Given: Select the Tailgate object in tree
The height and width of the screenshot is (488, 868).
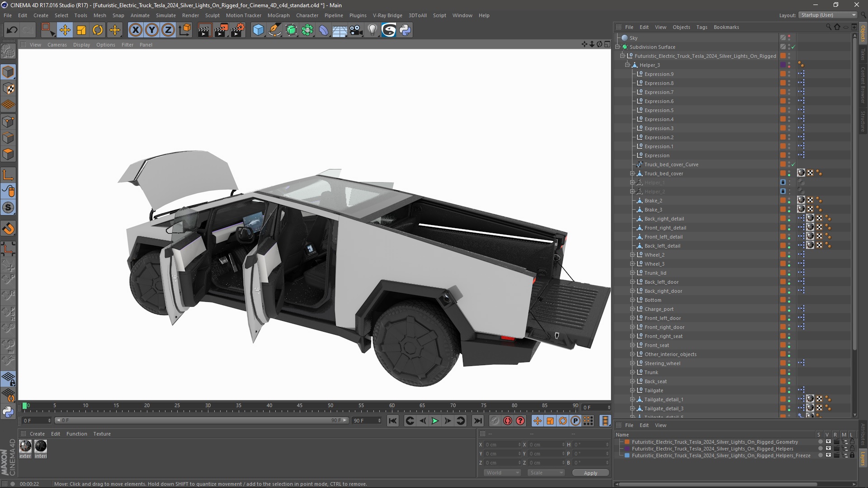Looking at the screenshot, I should point(654,390).
